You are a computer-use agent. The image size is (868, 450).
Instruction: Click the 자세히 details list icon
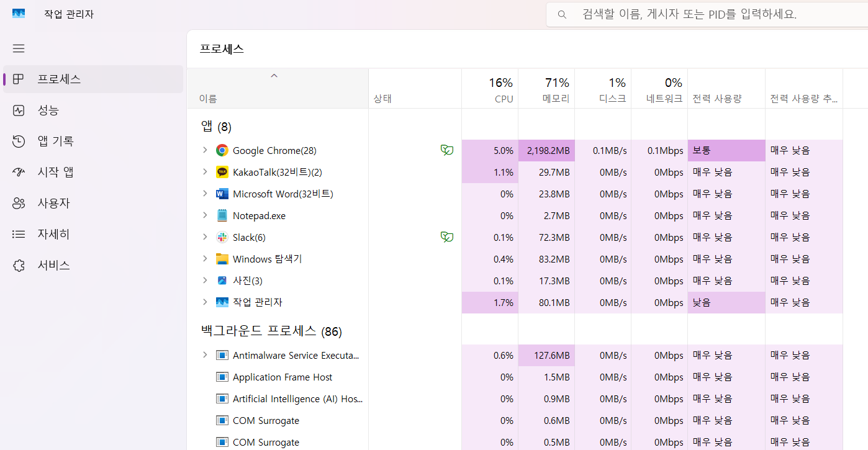pos(19,235)
